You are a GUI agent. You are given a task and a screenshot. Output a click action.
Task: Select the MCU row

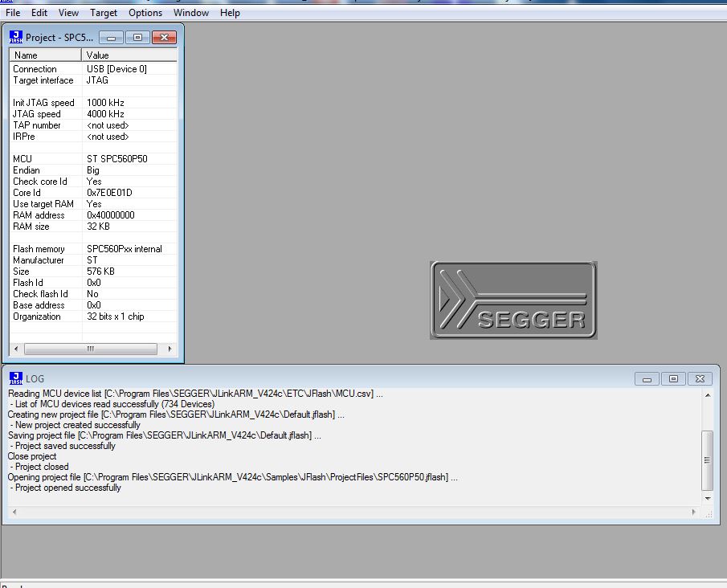tap(92, 158)
